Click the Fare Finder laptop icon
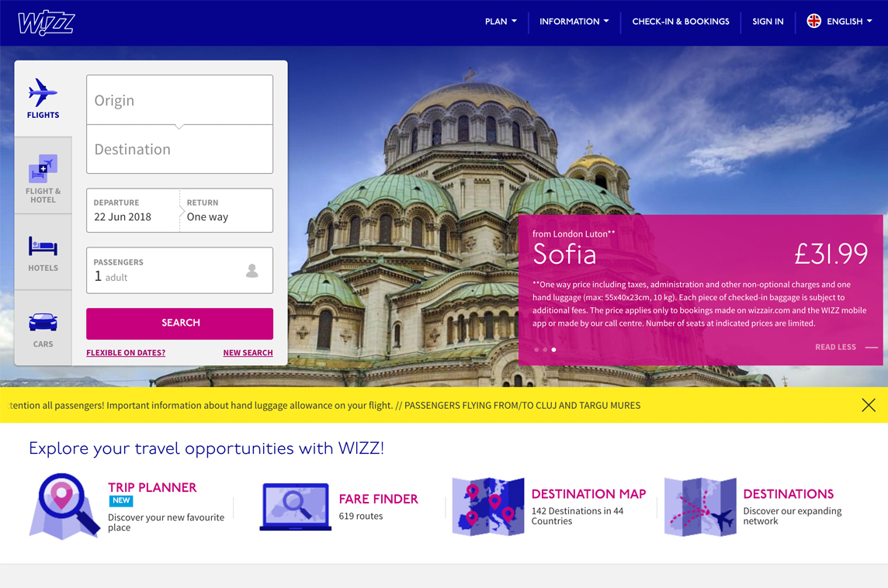This screenshot has width=888, height=588. tap(295, 507)
